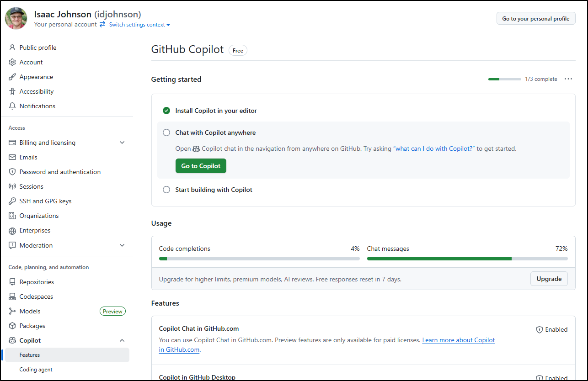Click the Packages box icon
The height and width of the screenshot is (381, 588).
point(12,326)
